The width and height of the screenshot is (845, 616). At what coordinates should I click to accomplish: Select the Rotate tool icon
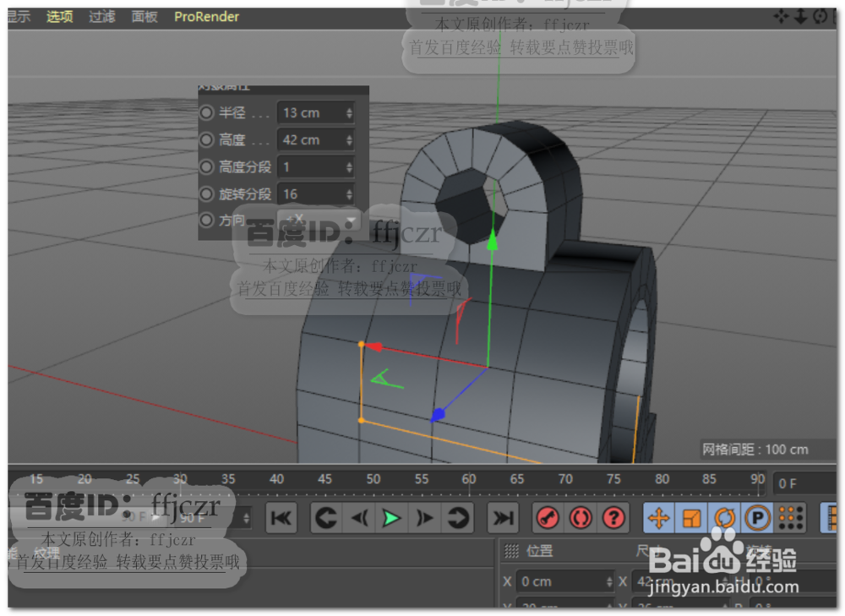(725, 518)
